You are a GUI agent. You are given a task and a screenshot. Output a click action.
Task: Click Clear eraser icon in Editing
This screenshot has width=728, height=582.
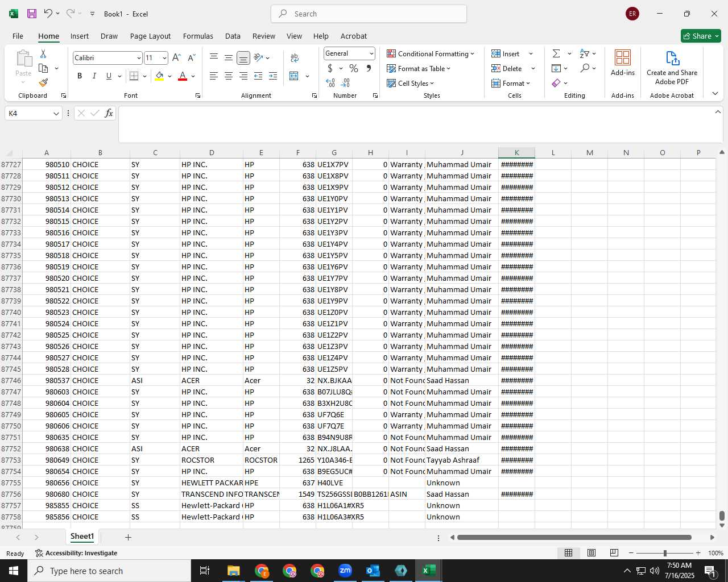(x=556, y=83)
